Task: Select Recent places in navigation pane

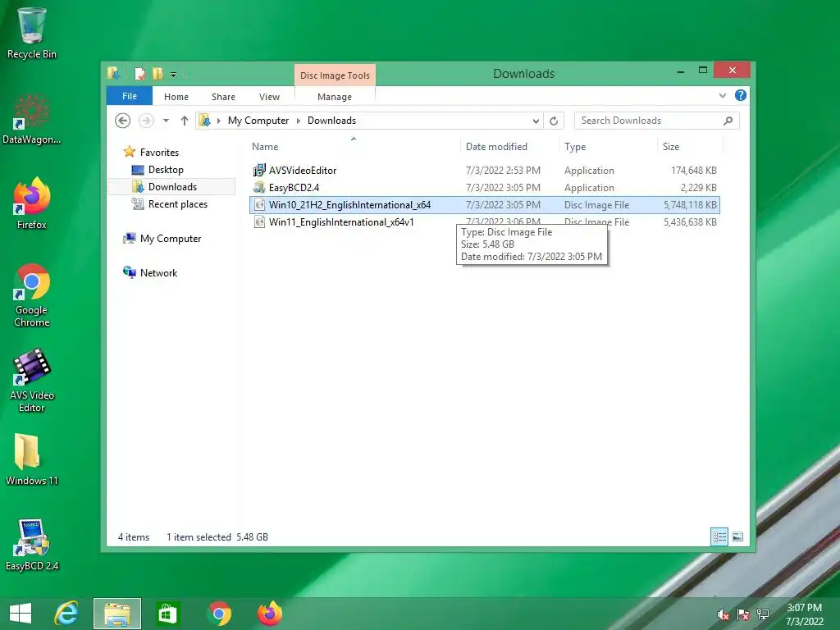Action: 177,204
